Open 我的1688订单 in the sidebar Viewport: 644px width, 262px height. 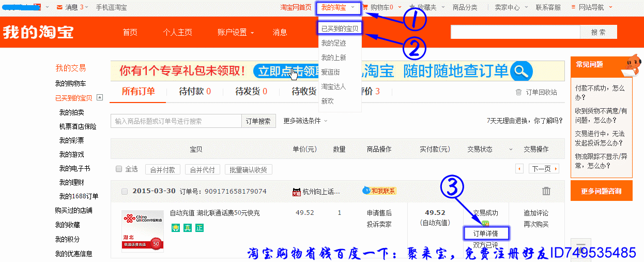[x=79, y=196]
